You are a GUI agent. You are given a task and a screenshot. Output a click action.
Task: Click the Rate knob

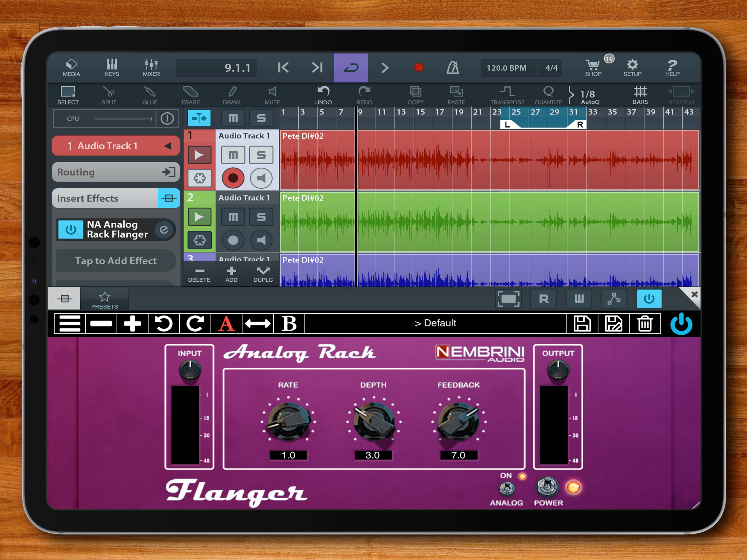coord(288,422)
